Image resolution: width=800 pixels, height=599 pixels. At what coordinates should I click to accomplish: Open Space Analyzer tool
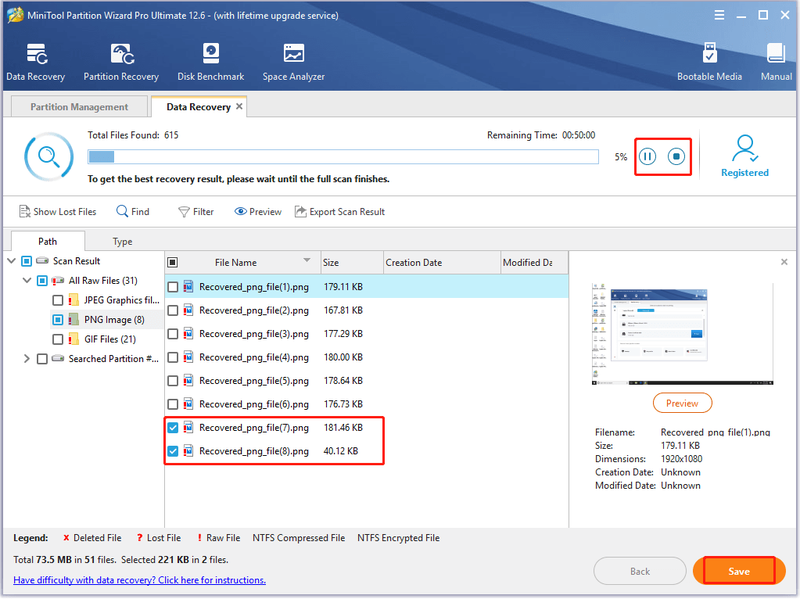point(293,62)
